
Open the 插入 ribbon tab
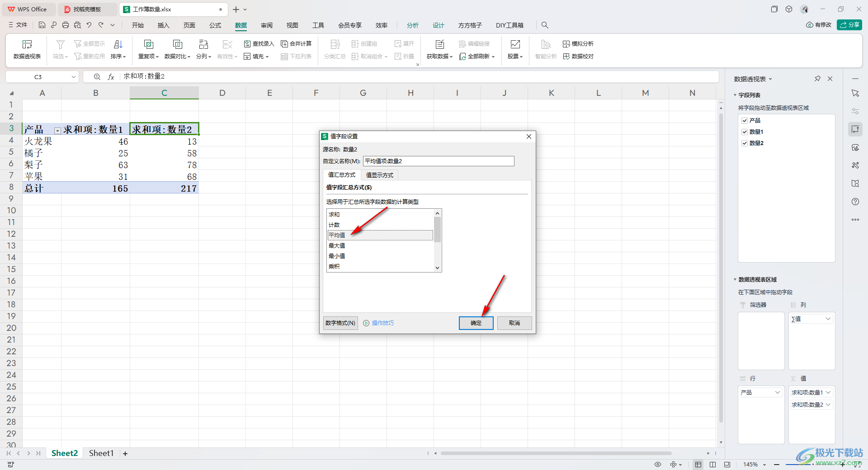(x=164, y=25)
